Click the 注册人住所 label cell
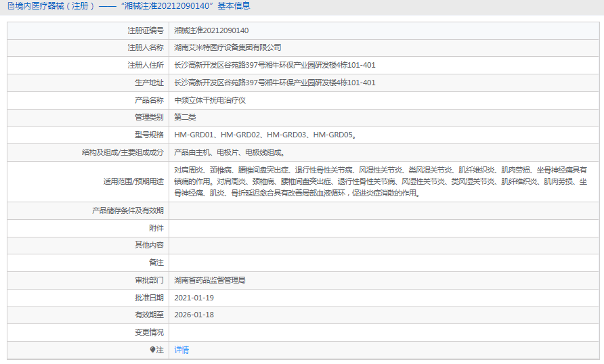This screenshot has width=604, height=364. pos(88,65)
